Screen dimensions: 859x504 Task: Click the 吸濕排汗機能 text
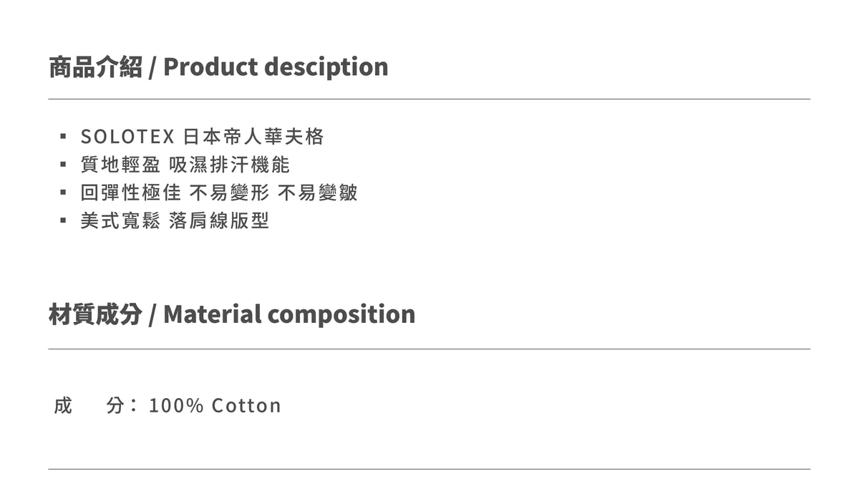tap(229, 165)
